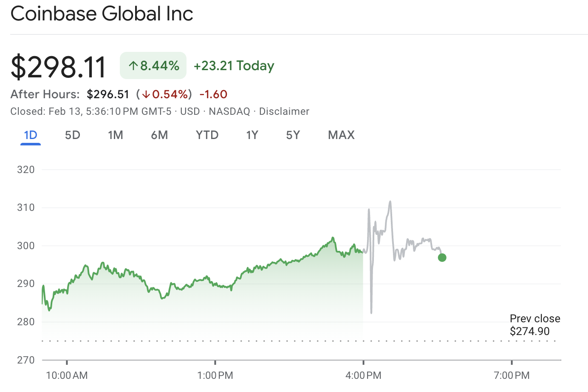Select the 1D time range tab
Image resolution: width=588 pixels, height=392 pixels.
pyautogui.click(x=30, y=135)
